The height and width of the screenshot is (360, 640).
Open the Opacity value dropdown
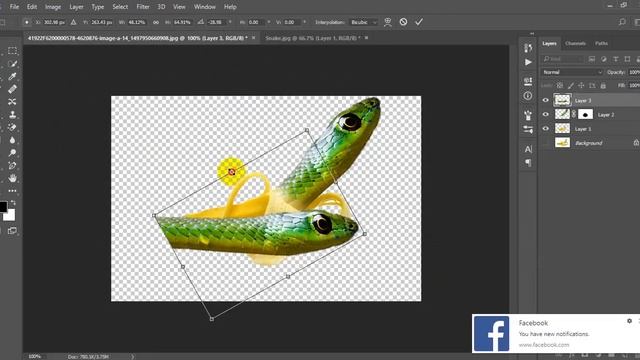(x=634, y=72)
